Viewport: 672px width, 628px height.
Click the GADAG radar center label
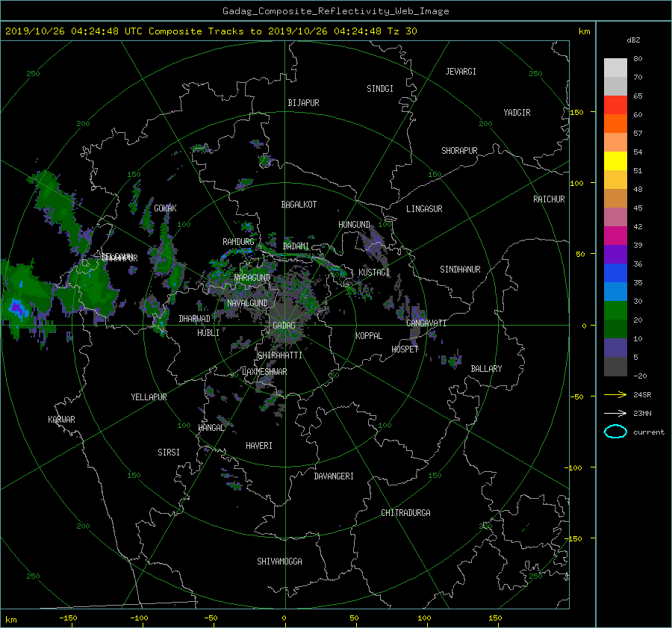(x=284, y=326)
